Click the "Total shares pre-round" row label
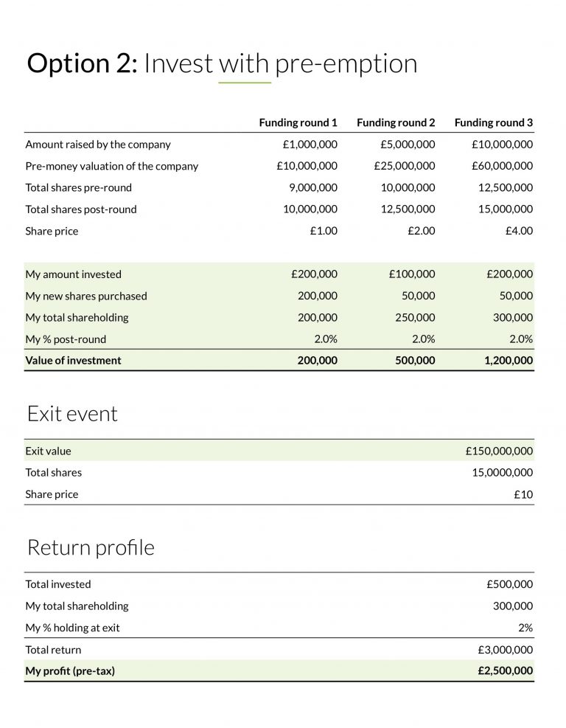566x728 pixels. point(80,187)
